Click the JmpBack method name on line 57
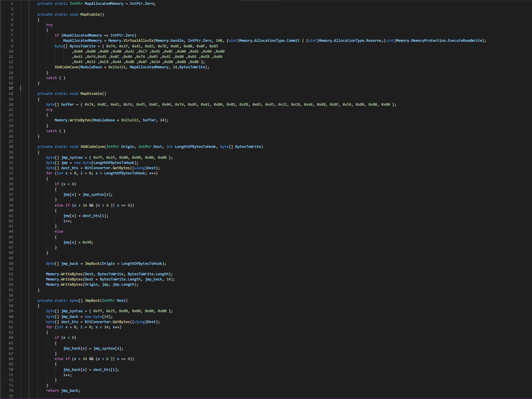This screenshot has height=399, width=532. (x=93, y=300)
